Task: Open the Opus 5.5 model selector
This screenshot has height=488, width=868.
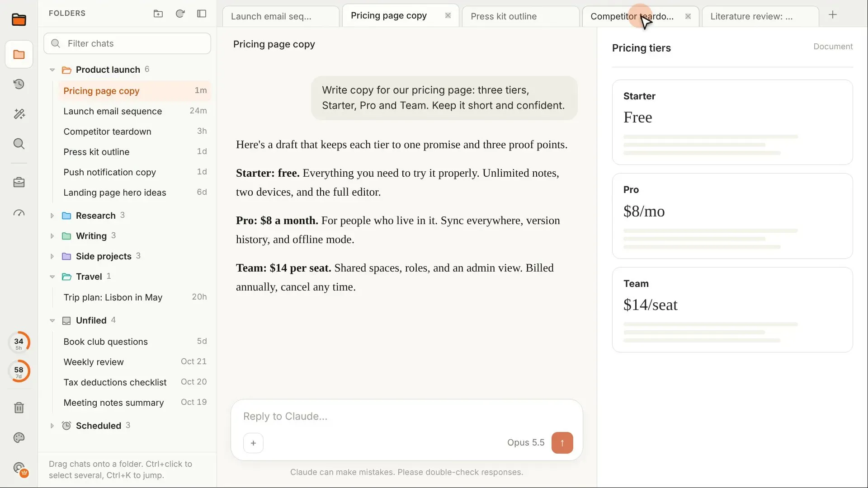Action: (526, 443)
